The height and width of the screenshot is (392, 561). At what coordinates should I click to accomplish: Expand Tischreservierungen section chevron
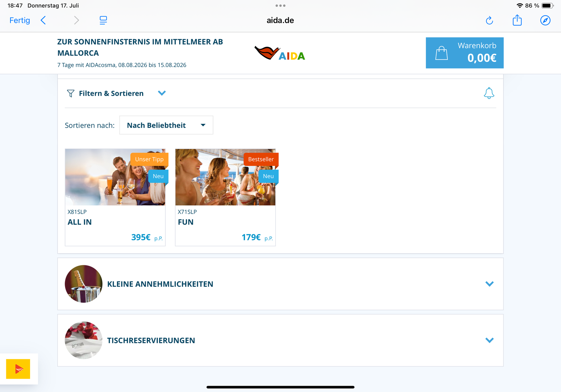point(489,340)
